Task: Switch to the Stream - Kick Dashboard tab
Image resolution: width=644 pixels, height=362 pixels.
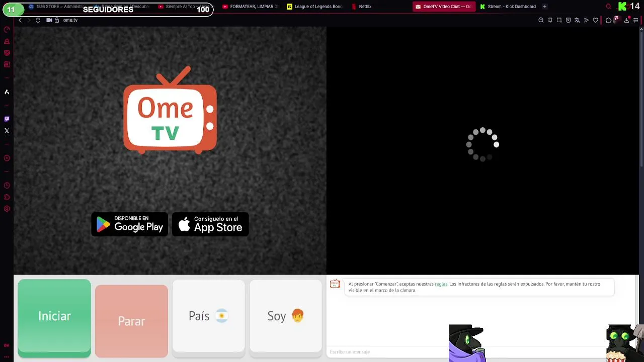Action: pyautogui.click(x=508, y=7)
